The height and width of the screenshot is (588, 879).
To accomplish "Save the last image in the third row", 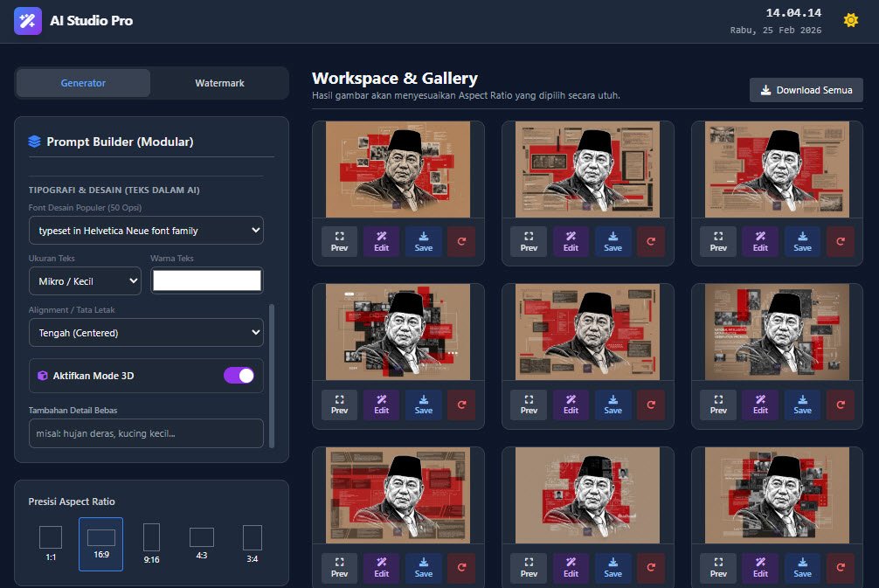I will (x=802, y=567).
